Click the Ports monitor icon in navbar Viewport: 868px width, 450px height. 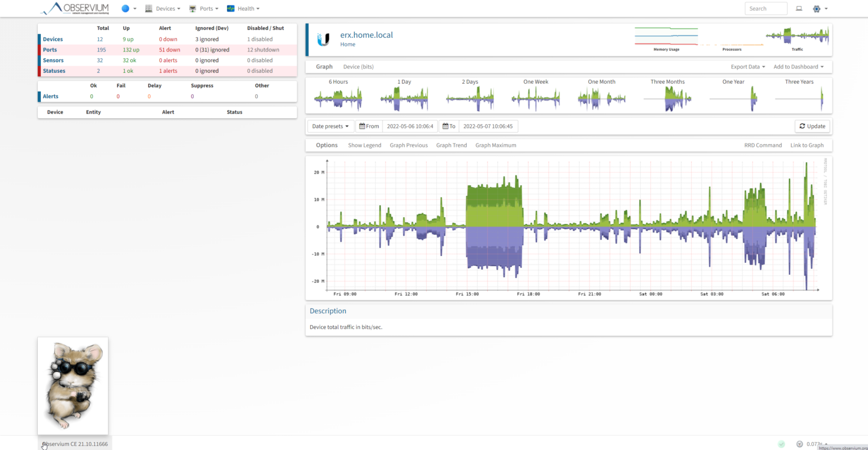[x=192, y=8]
